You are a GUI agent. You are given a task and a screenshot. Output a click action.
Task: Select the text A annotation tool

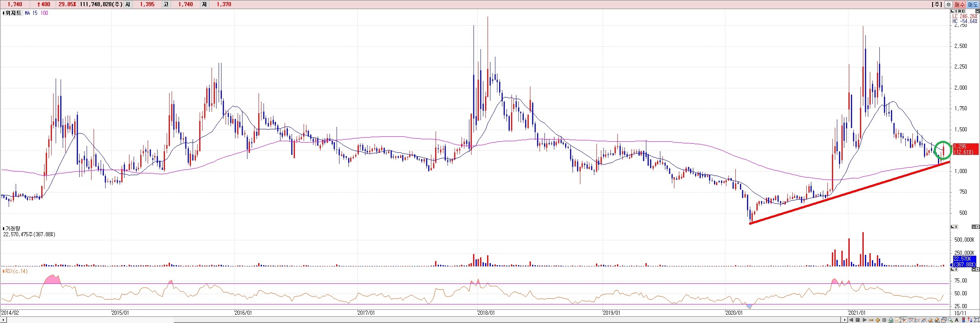pos(956,320)
